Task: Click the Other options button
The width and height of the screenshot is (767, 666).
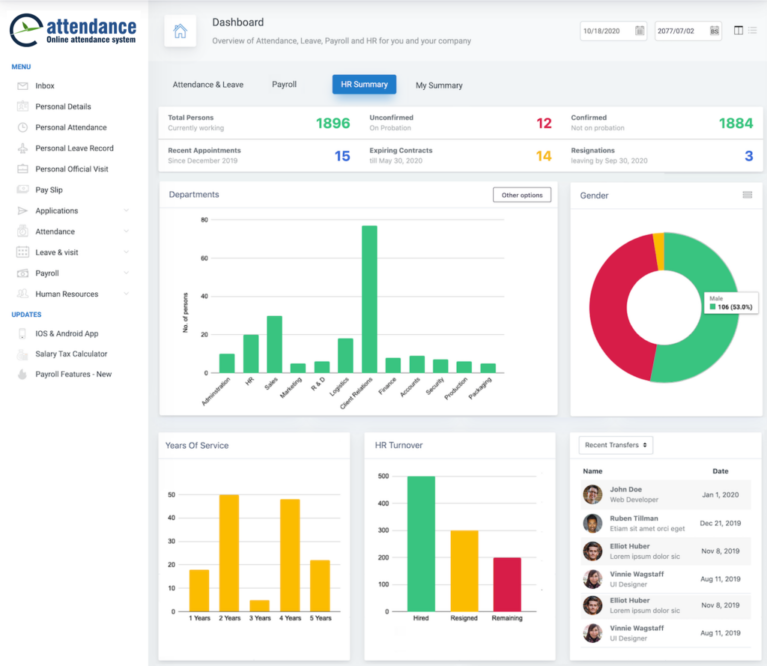Action: [522, 195]
